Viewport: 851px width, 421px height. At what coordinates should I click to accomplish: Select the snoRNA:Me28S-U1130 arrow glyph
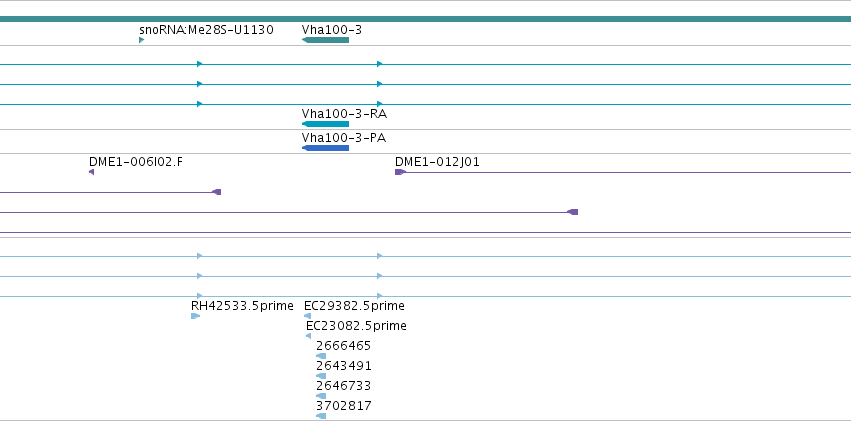point(142,40)
